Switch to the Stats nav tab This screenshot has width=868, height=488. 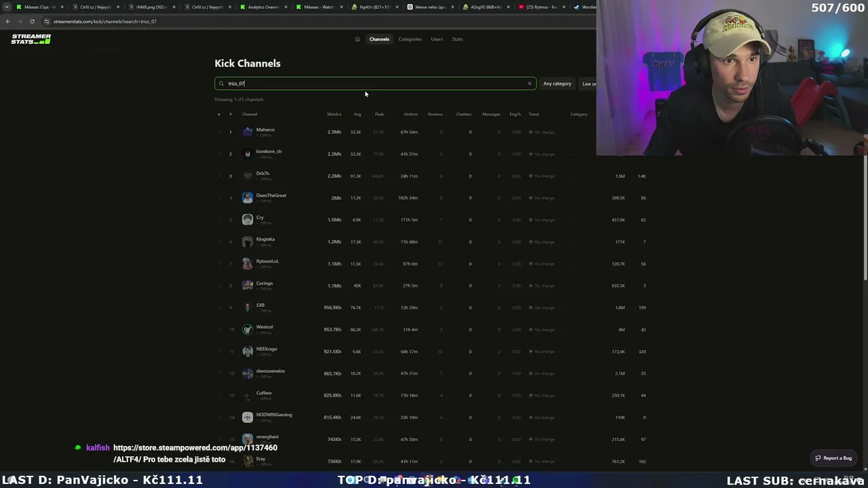[x=458, y=39]
